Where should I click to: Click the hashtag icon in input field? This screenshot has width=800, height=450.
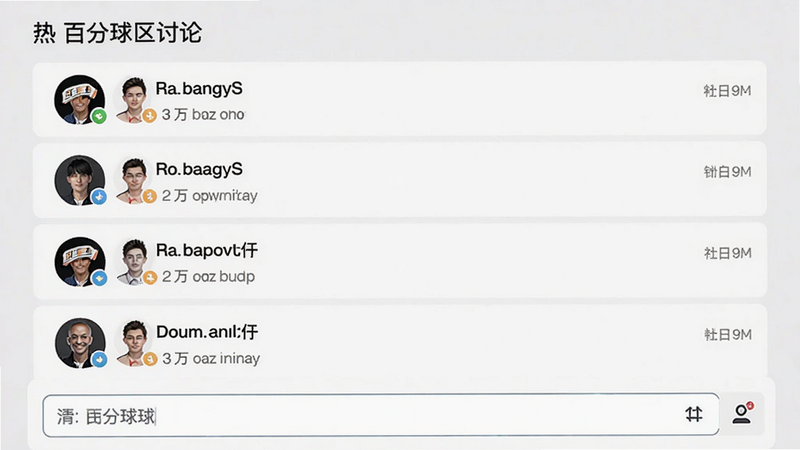click(693, 414)
